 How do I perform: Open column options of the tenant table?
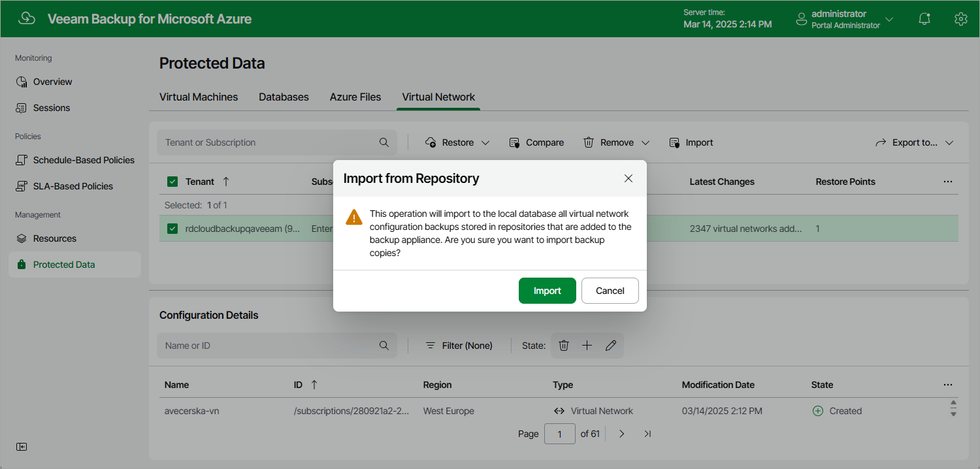[x=948, y=182]
